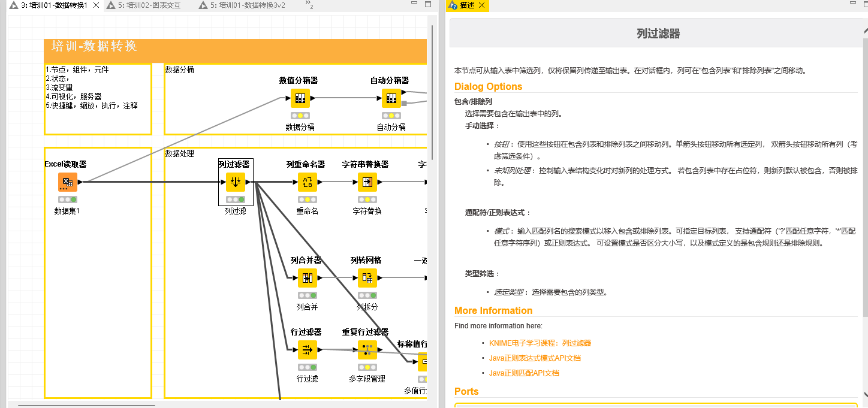Viewport: 868px width, 408px height.
Task: Click the workflow canvas horizontal scrollbar
Action: [x=87, y=405]
